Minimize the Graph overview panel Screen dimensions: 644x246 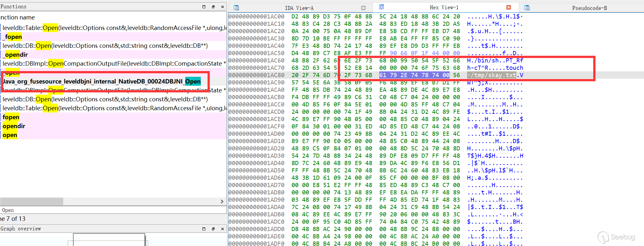click(204, 229)
